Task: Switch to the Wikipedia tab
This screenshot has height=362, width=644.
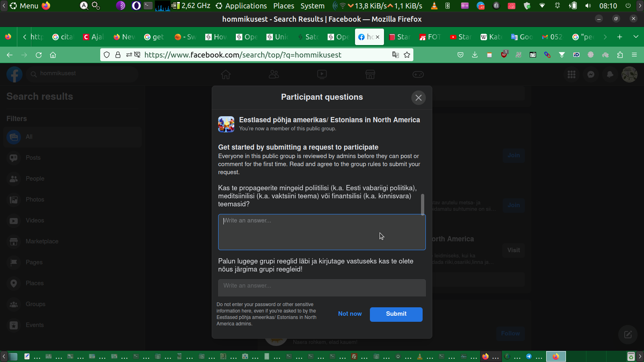Action: [x=491, y=37]
